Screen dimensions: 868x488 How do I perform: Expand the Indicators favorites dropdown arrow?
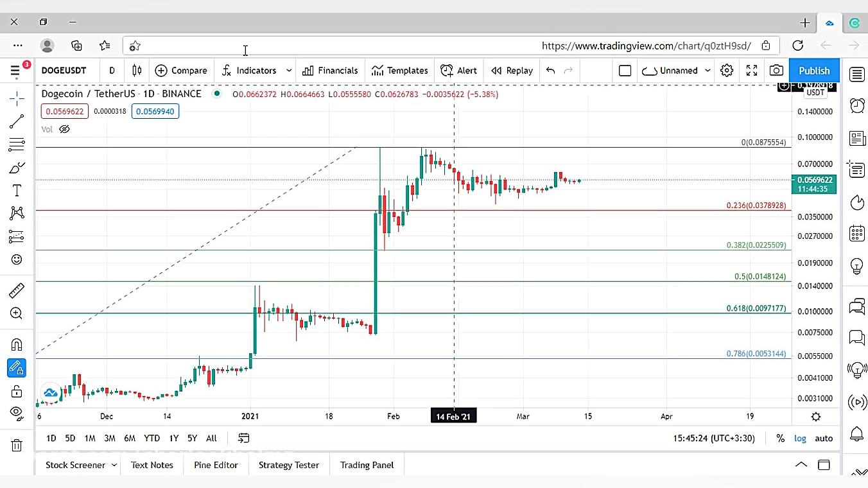[x=289, y=71]
